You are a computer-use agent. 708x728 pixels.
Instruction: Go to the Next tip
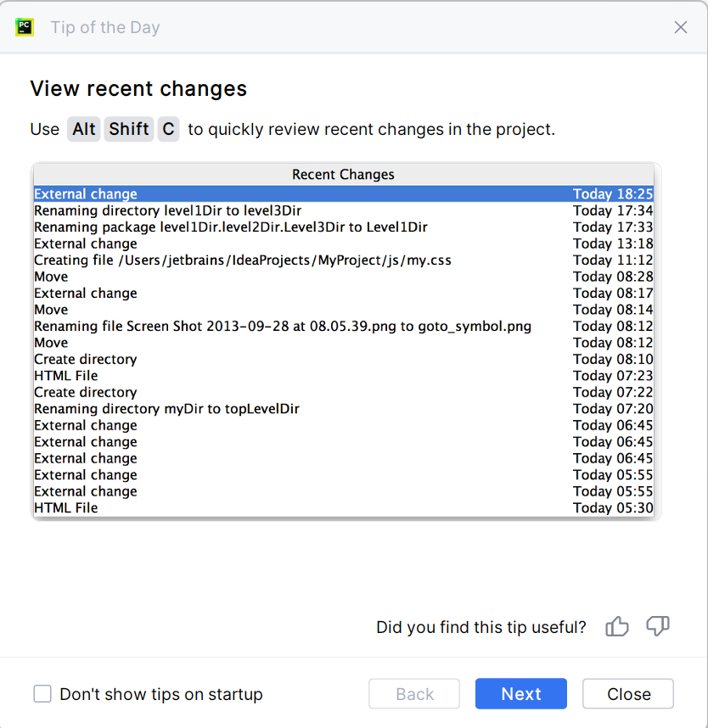point(520,694)
